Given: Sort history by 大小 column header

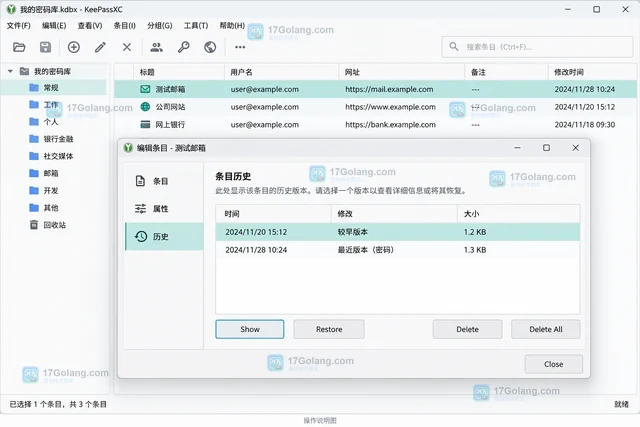Looking at the screenshot, I should [518, 214].
